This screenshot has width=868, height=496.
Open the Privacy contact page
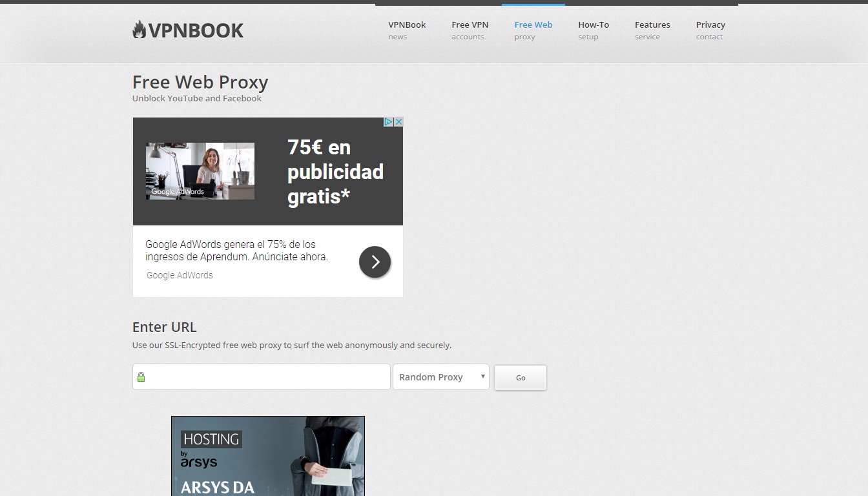[x=710, y=30]
